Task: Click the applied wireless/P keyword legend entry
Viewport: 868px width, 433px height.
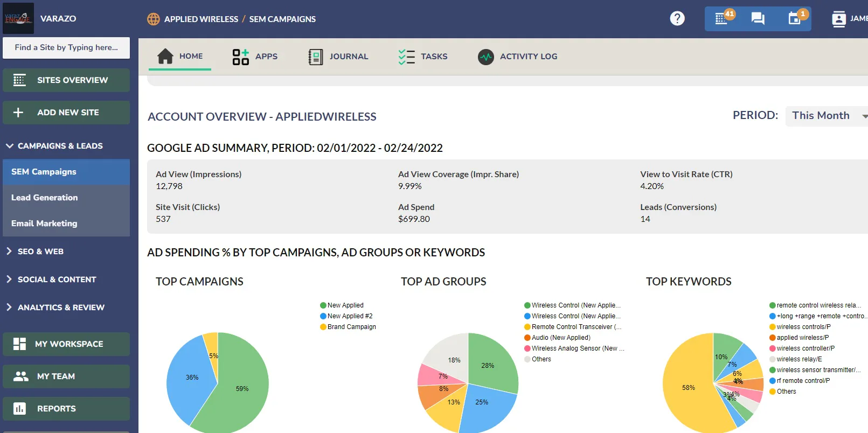Action: point(799,338)
